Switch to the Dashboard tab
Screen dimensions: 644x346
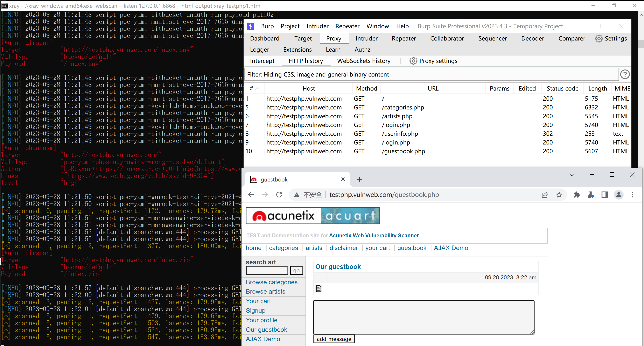[264, 38]
